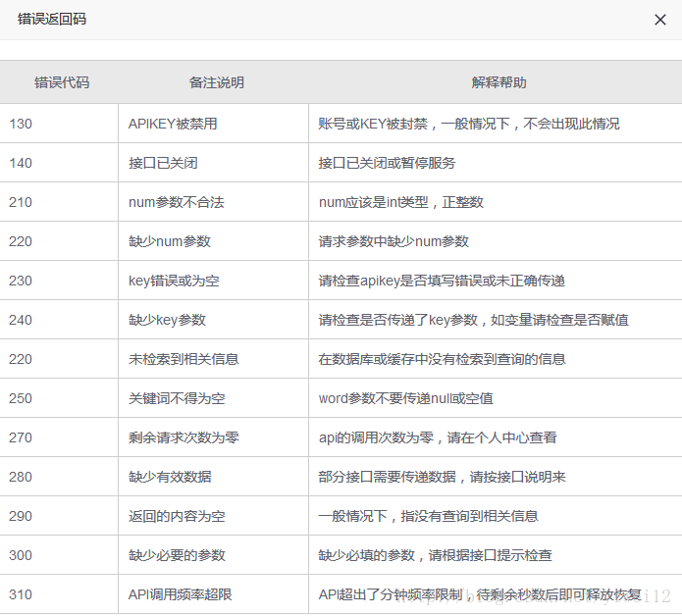Viewport: 682px width, 616px height.
Task: Click the 备注说明 column header
Action: click(216, 82)
